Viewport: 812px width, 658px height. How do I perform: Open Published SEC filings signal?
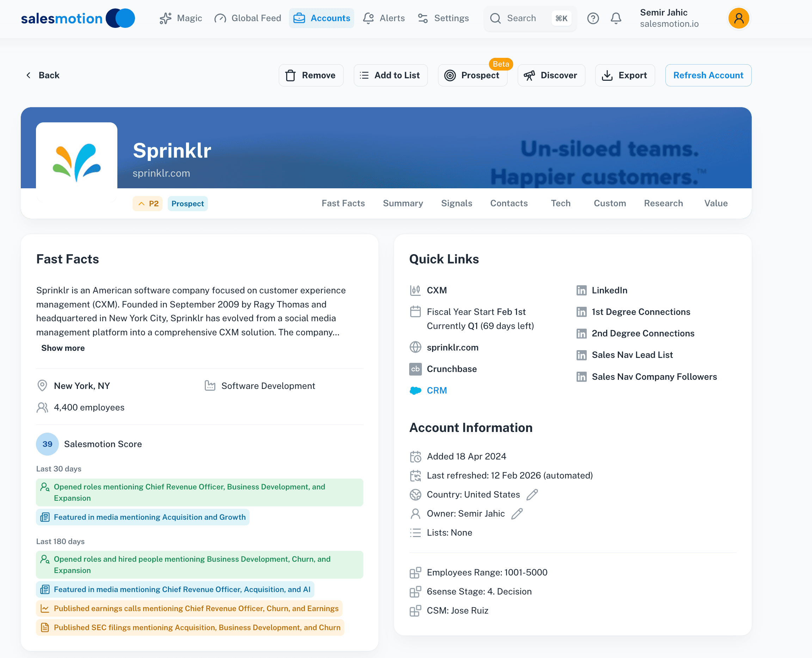(190, 627)
